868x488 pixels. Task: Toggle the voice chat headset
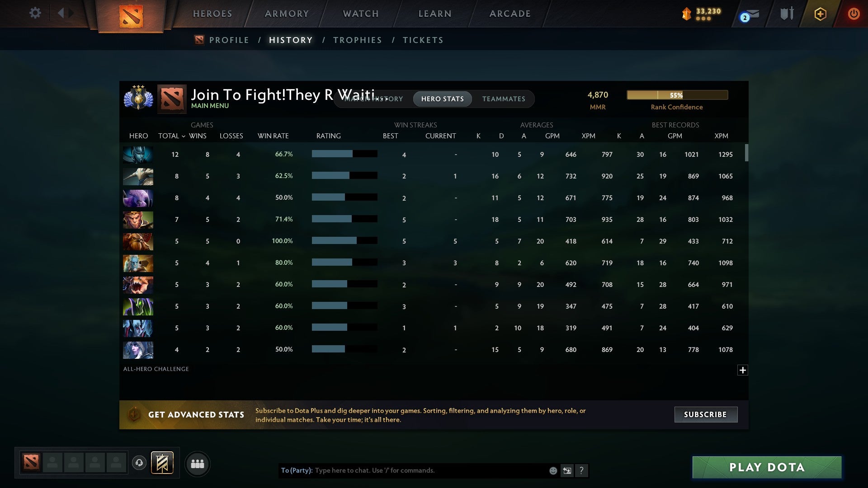[139, 464]
